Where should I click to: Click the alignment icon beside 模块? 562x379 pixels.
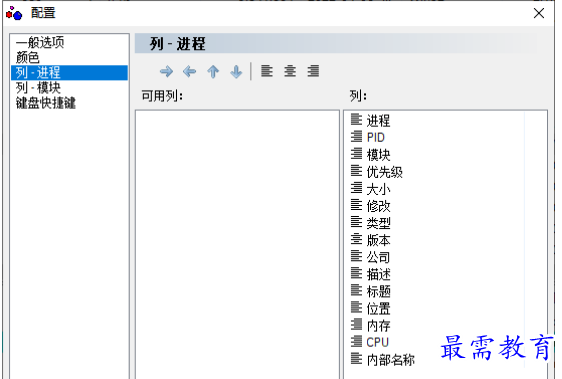(356, 153)
